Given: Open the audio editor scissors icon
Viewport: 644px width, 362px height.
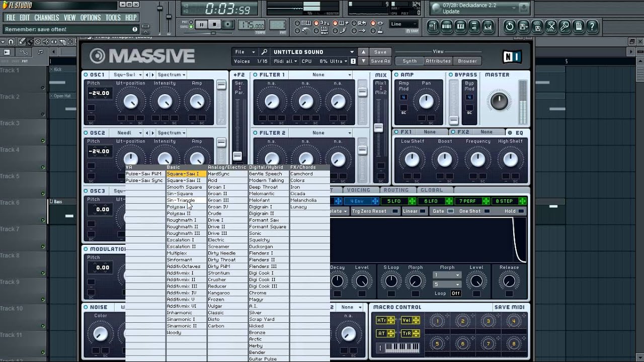Looking at the screenshot, I should 551,27.
